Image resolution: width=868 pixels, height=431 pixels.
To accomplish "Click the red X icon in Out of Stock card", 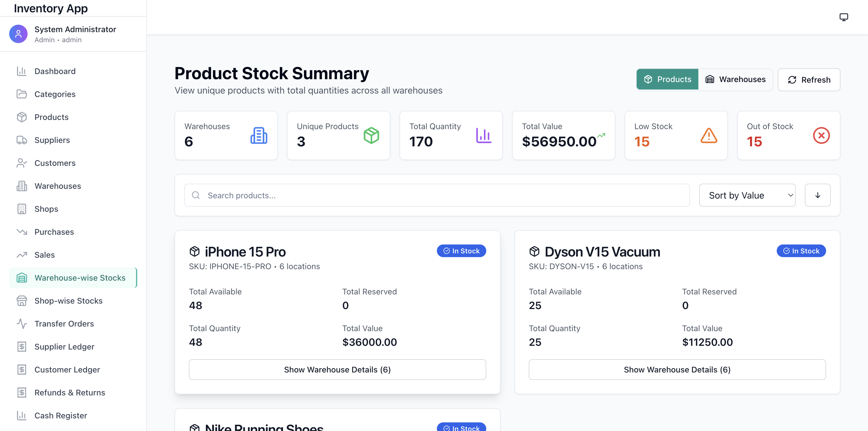I will tap(821, 135).
